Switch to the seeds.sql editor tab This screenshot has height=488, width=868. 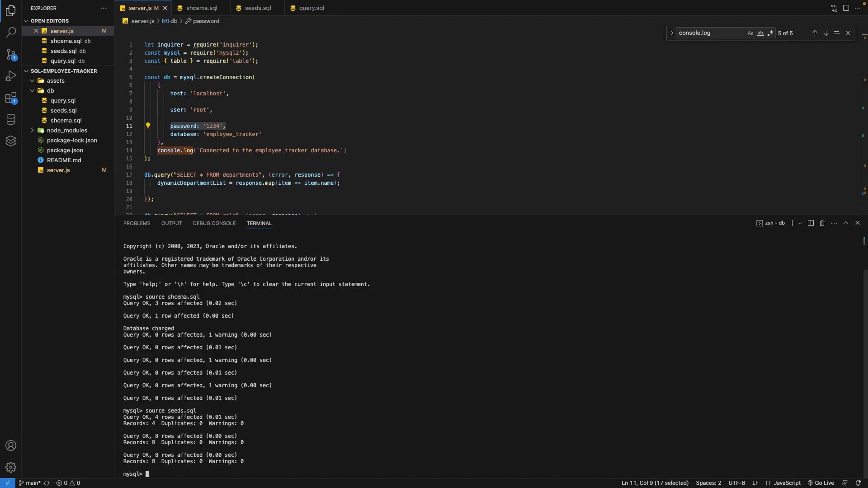point(258,8)
